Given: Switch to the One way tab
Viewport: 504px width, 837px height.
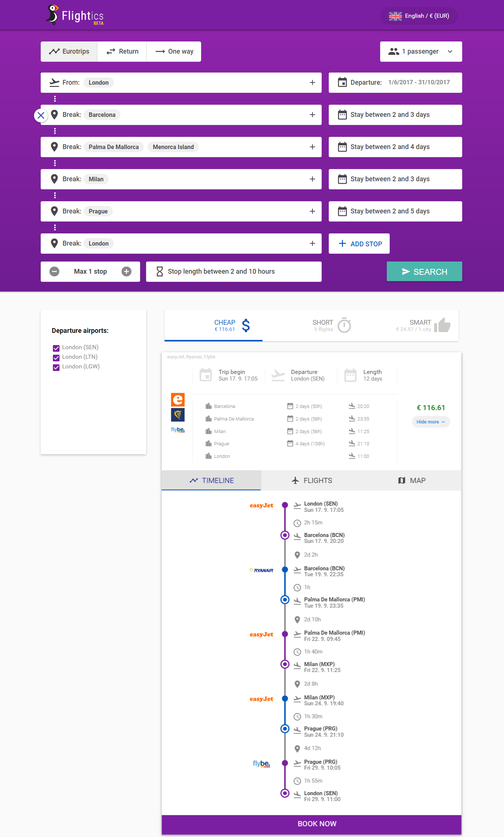Looking at the screenshot, I should pos(174,51).
